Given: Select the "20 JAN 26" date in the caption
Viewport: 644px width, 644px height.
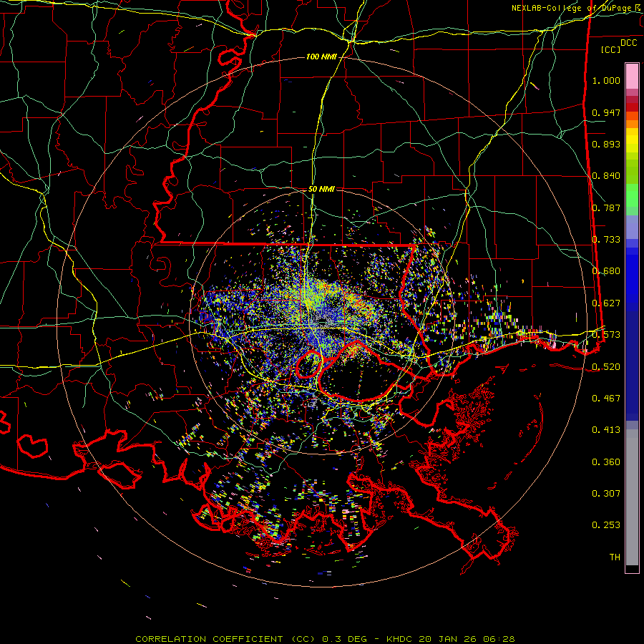Looking at the screenshot, I should tap(448, 639).
